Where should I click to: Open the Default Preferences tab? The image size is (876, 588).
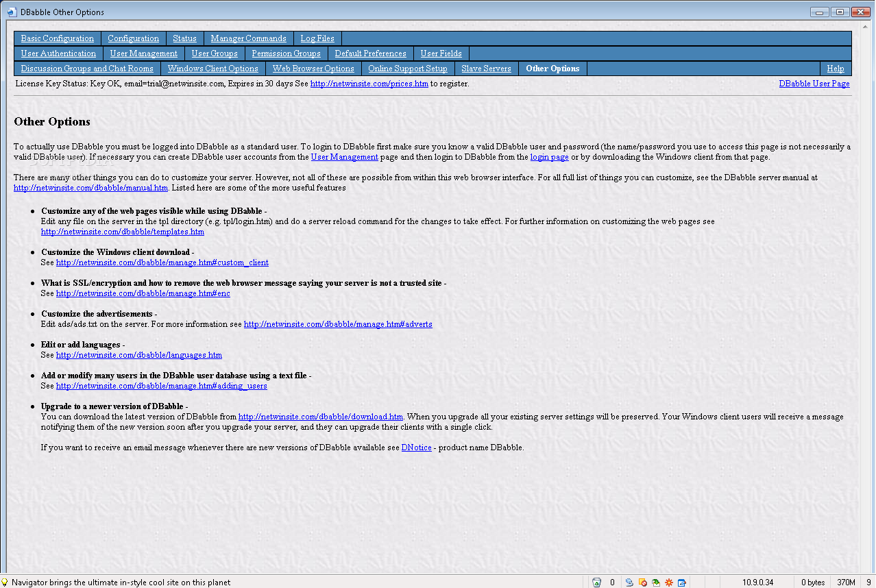click(370, 53)
